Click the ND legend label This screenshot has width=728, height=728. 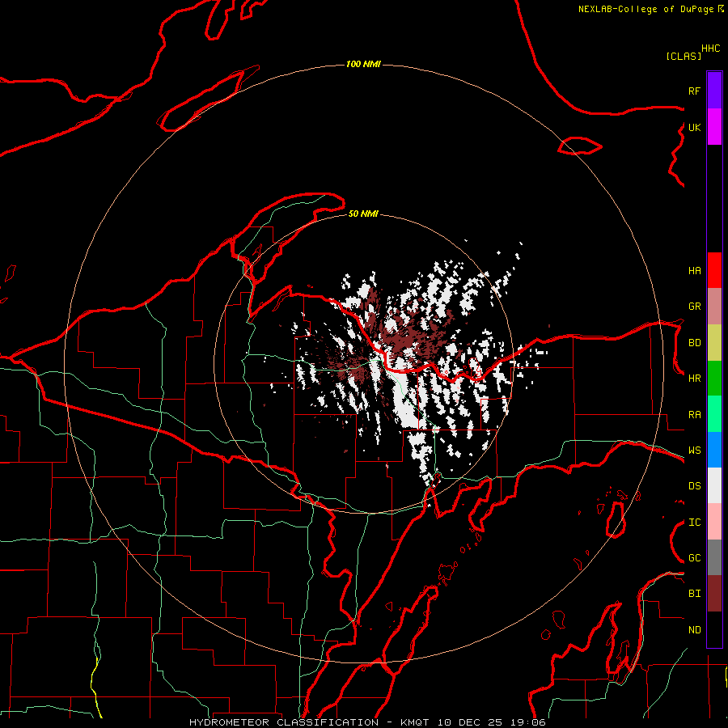[x=694, y=630]
